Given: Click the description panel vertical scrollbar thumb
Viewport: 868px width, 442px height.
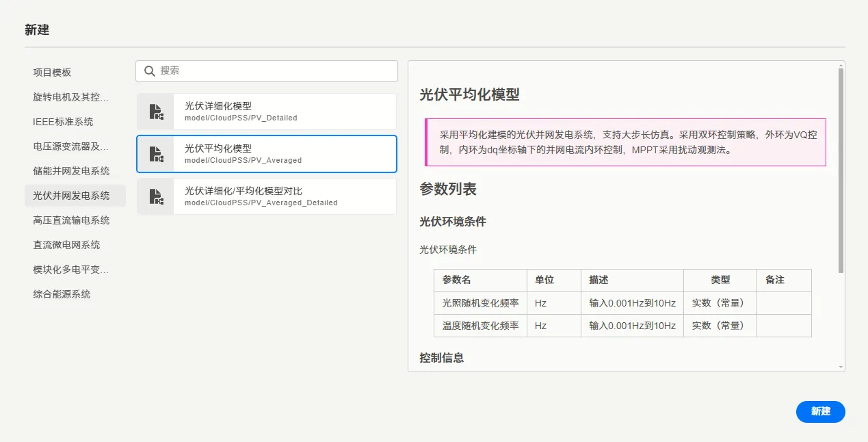Looking at the screenshot, I should click(841, 171).
